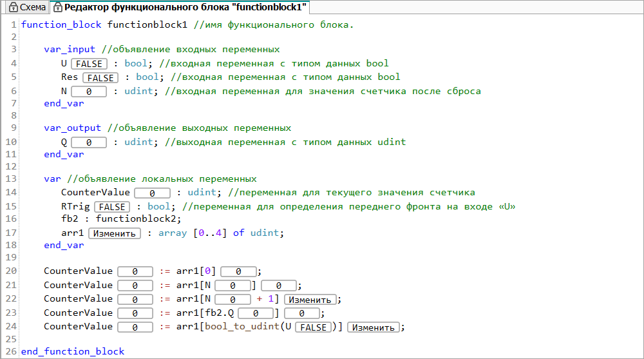The width and height of the screenshot is (644, 359).
Task: Click the CounterValue value field on line 21
Action: click(135, 286)
